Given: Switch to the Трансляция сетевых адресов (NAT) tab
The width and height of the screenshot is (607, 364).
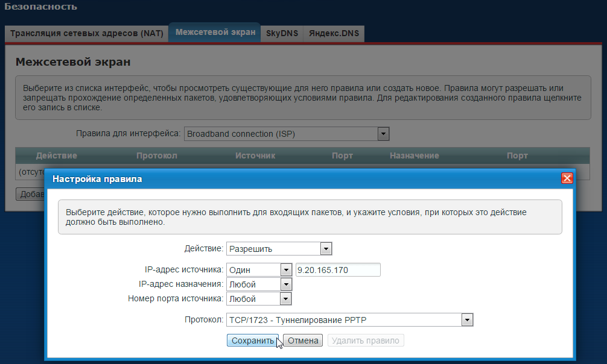Looking at the screenshot, I should click(x=87, y=34).
